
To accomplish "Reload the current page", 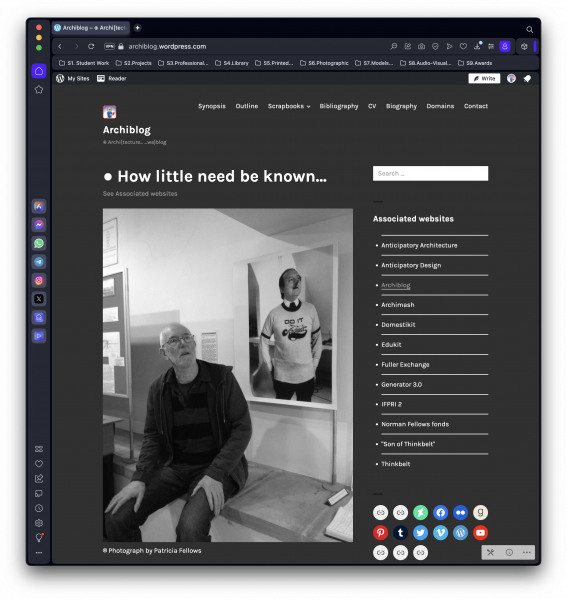I will coord(91,46).
